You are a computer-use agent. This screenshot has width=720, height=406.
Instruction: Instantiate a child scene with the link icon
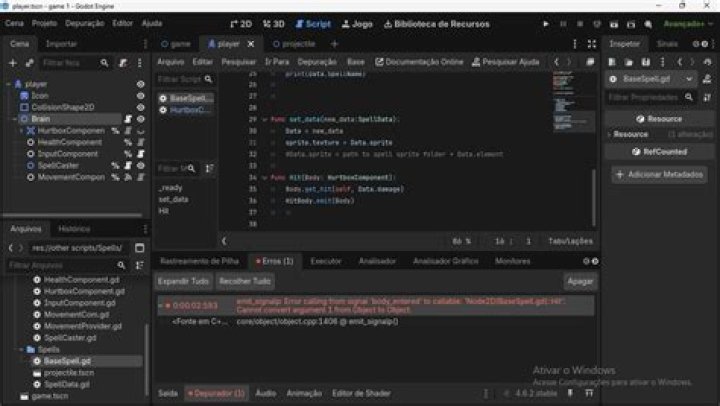tap(29, 63)
